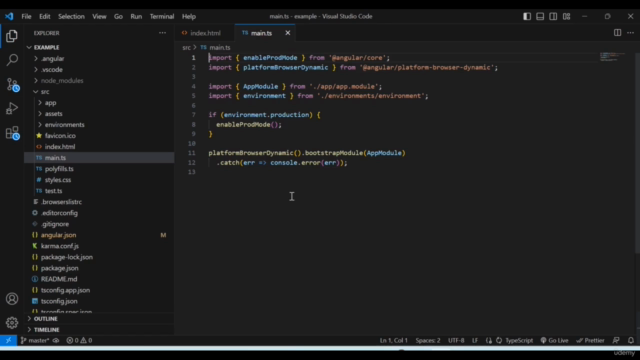Start Go Live server

[554, 340]
